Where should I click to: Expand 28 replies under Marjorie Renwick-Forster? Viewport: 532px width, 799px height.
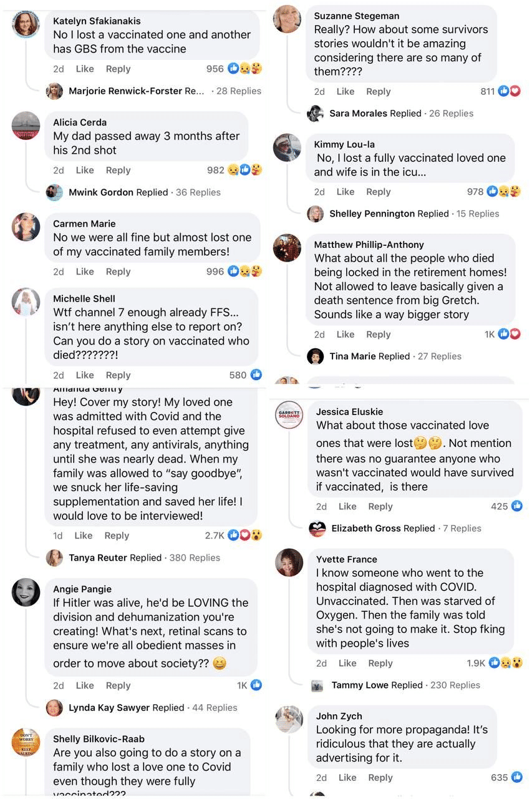pyautogui.click(x=239, y=91)
